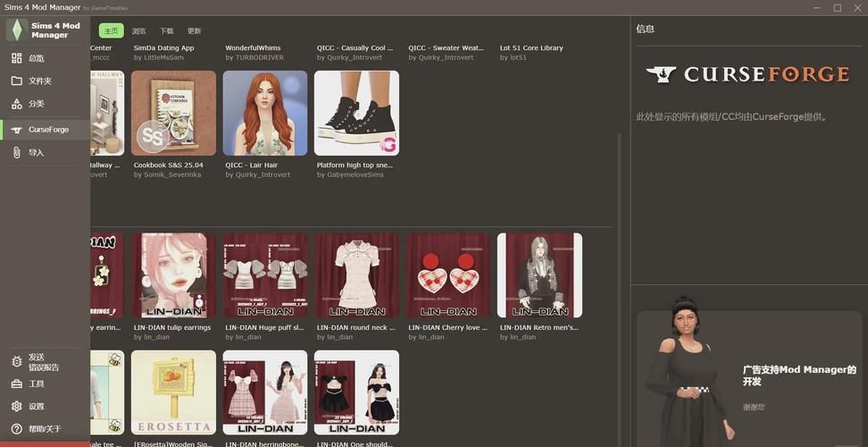
Task: Open the 文件夹 folder icon in sidebar
Action: point(17,80)
